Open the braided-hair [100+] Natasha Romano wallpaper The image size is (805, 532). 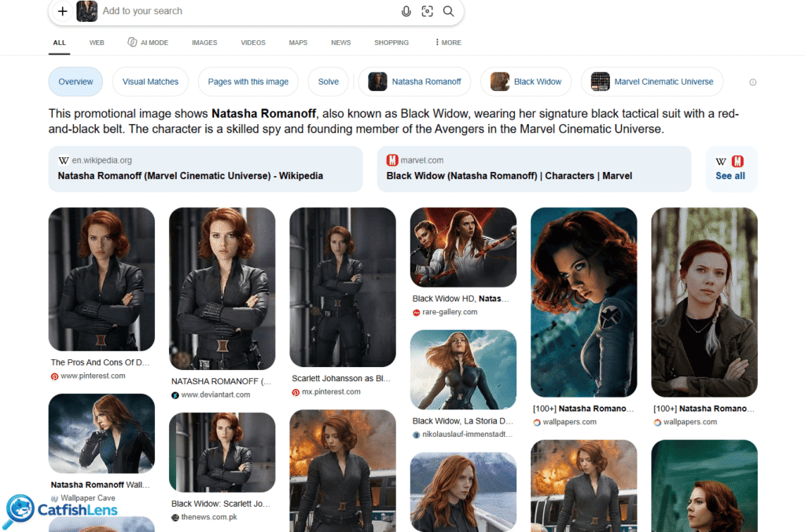[x=704, y=303]
